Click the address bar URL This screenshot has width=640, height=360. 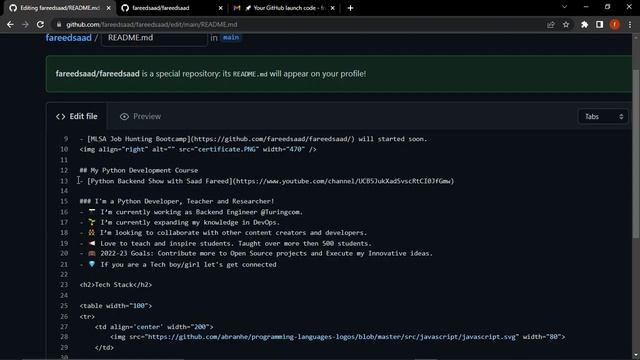coord(152,24)
